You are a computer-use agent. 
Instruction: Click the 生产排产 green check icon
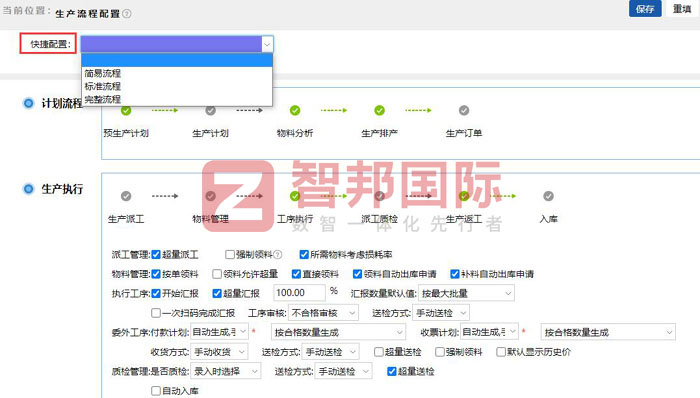pyautogui.click(x=379, y=110)
